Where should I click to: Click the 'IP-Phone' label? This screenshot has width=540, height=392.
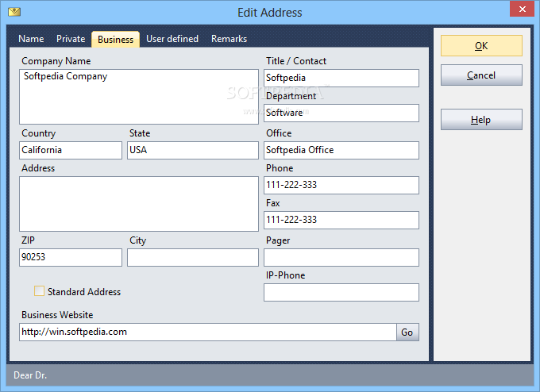(x=286, y=275)
